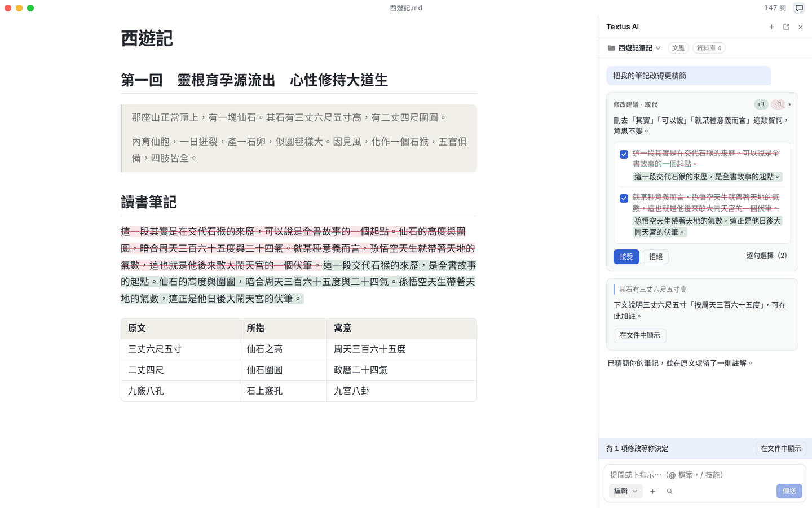Open the 編輯 mode dropdown
The image size is (812, 508).
click(x=625, y=491)
